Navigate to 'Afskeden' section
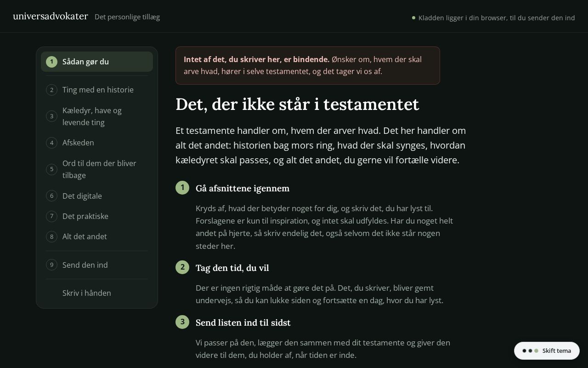Image resolution: width=588 pixels, height=368 pixels. [97, 143]
